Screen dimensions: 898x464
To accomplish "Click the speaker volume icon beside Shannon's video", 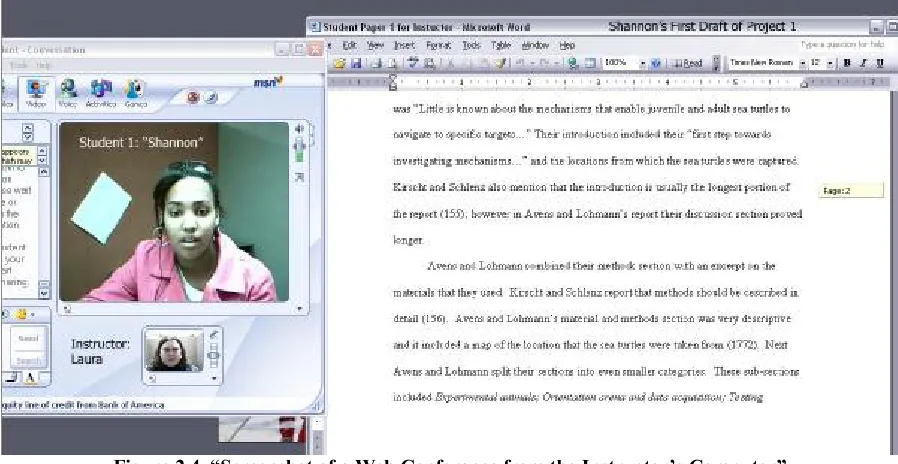I will tap(299, 129).
